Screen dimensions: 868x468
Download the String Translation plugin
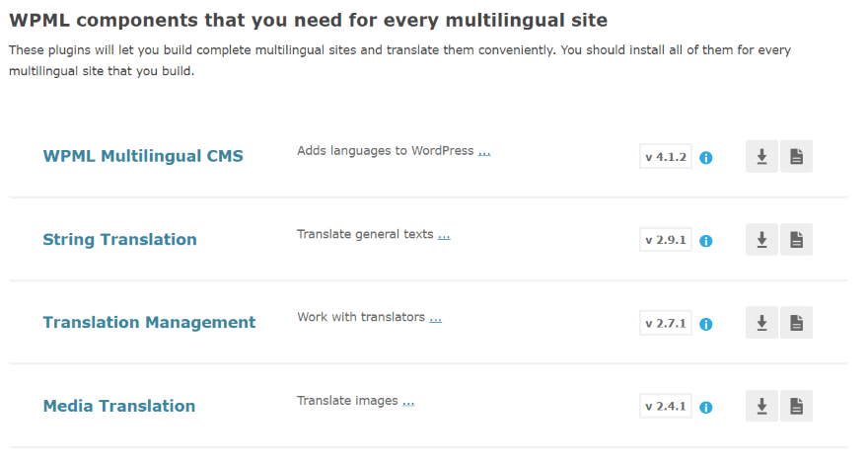click(x=761, y=240)
